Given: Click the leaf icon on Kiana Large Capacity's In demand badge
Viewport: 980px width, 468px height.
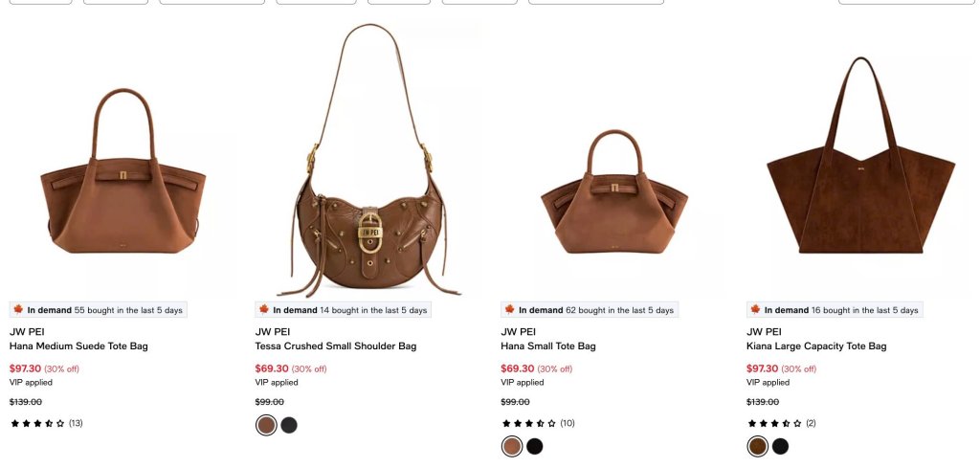Looking at the screenshot, I should pos(756,309).
